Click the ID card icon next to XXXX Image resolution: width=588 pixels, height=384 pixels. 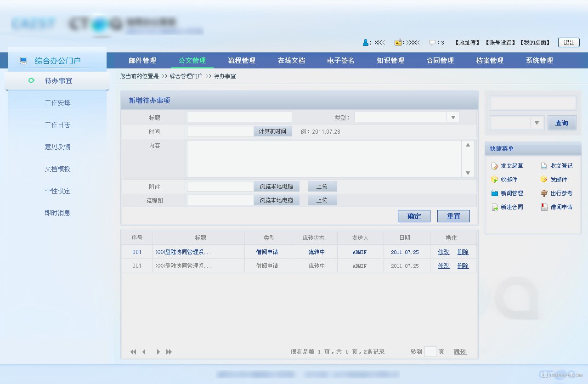tap(398, 42)
